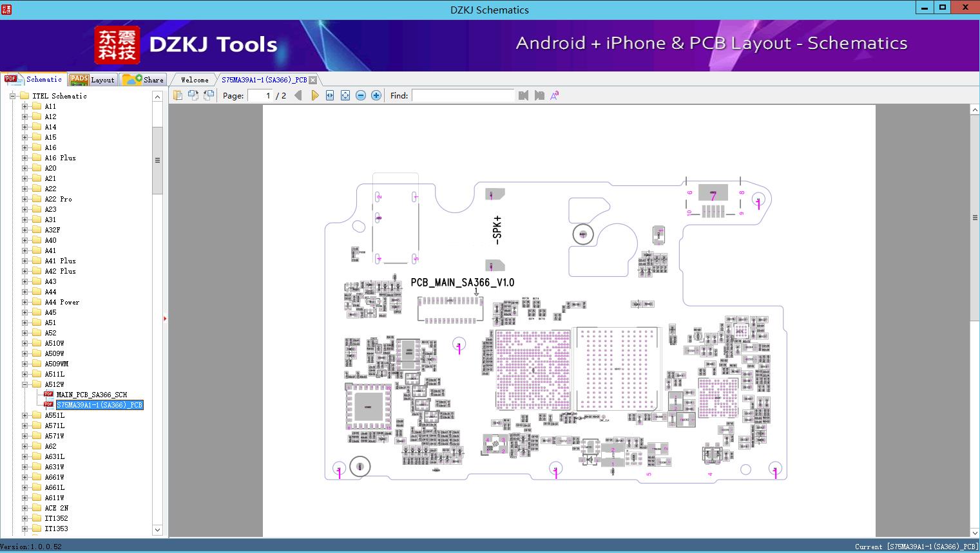Switch to the Layout tab
Viewport: 980px width, 553px height.
[x=92, y=80]
